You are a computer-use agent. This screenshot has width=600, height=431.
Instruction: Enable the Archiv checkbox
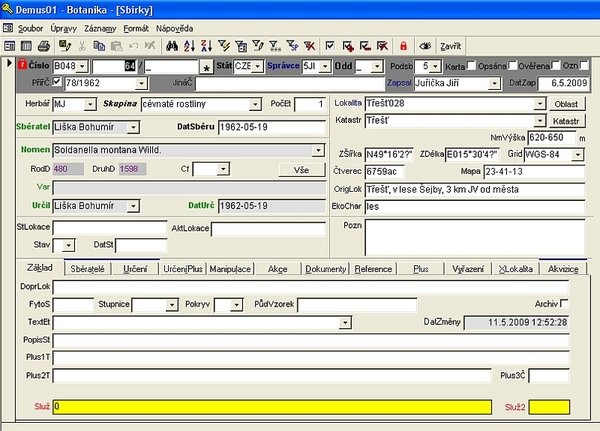pyautogui.click(x=565, y=303)
